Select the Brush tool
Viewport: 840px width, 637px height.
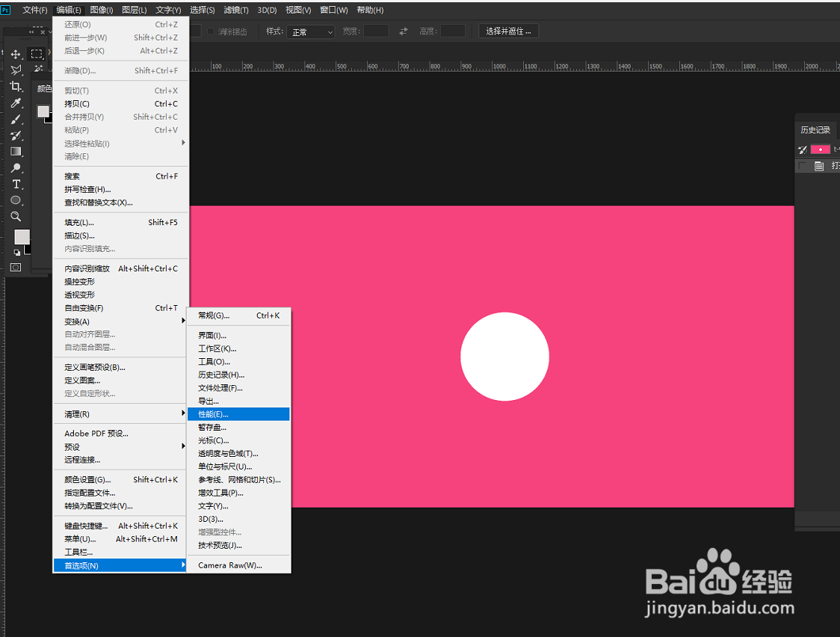tap(16, 120)
